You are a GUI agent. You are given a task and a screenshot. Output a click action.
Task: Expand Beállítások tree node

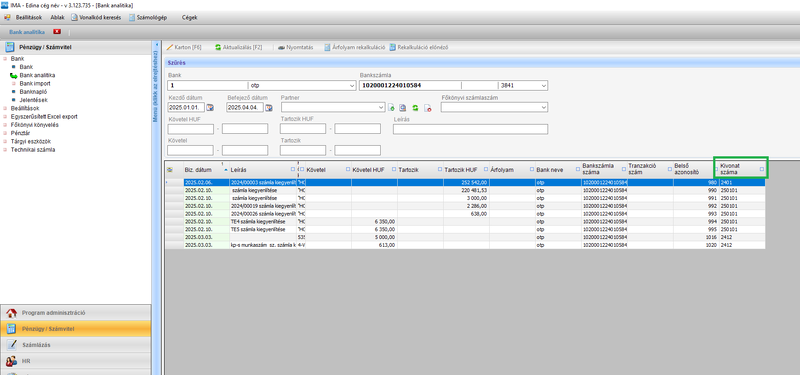(x=5, y=109)
